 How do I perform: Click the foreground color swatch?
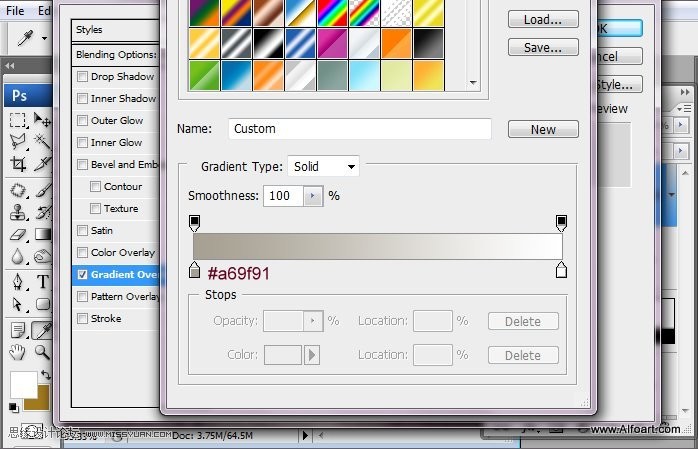click(x=24, y=385)
